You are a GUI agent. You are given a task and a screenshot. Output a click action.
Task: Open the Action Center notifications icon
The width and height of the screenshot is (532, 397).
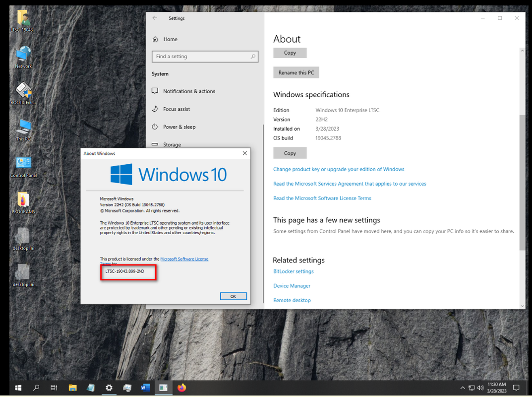click(516, 388)
